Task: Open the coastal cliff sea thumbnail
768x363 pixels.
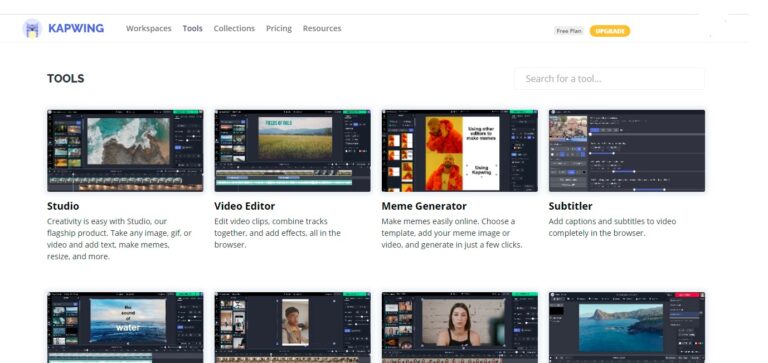Action: click(627, 328)
